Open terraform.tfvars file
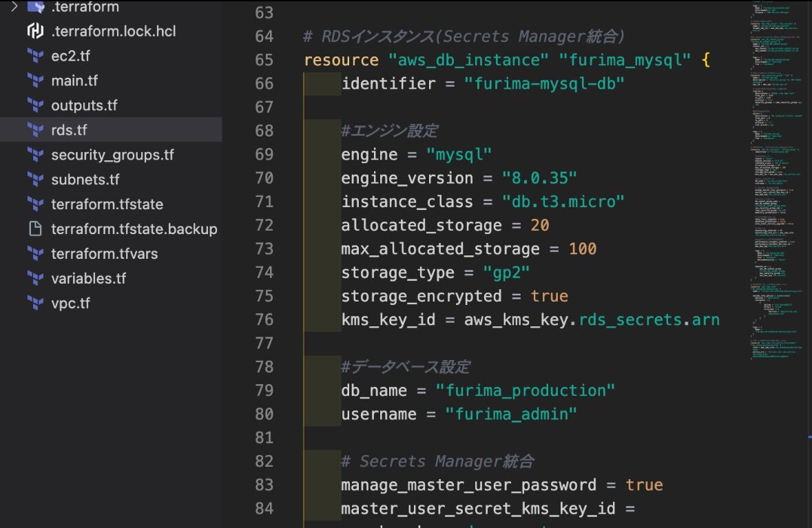 click(104, 254)
